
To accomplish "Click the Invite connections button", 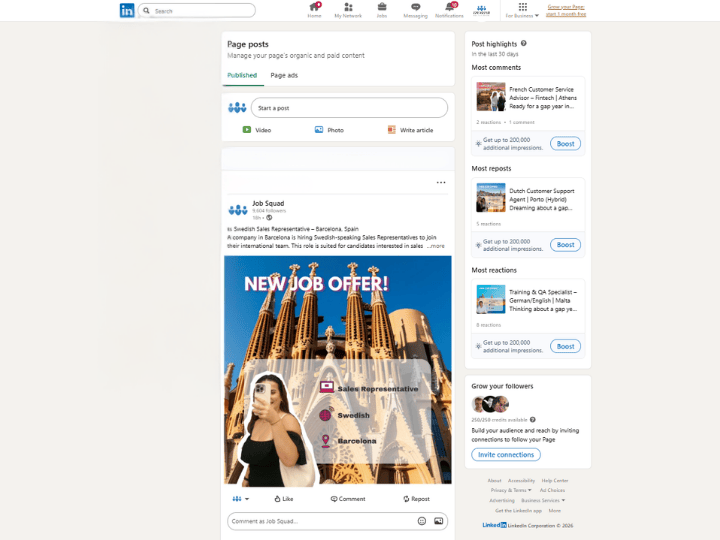I will coord(505,454).
